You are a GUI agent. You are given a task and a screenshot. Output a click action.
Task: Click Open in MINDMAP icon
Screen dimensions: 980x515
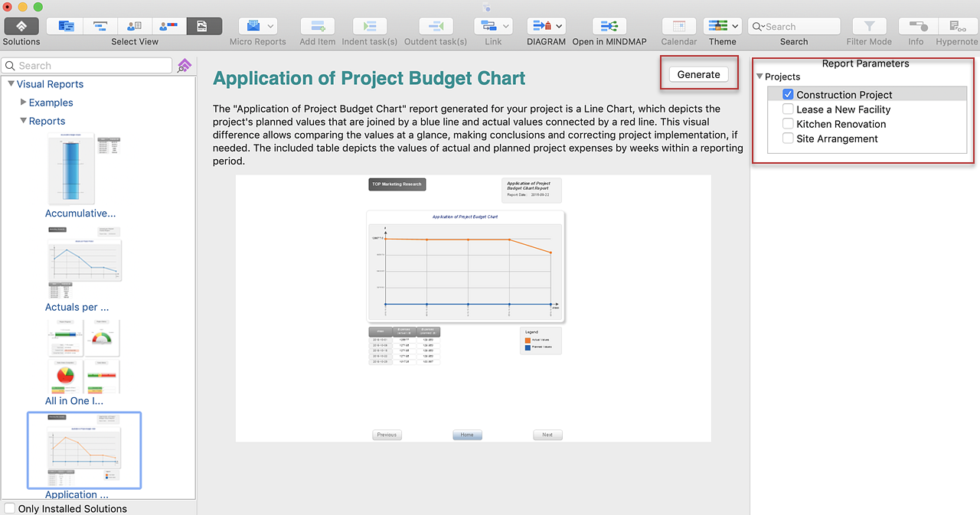(x=609, y=26)
